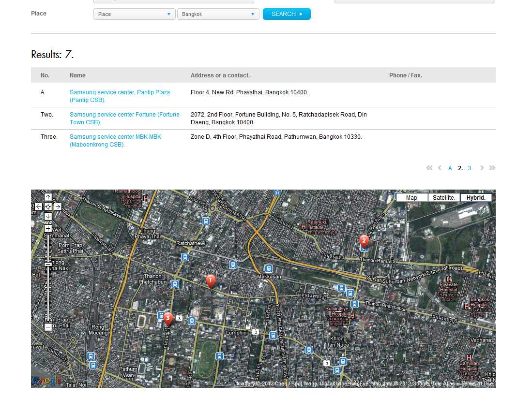532x398 pixels.
Task: Jump to last results page double arrow
Action: coord(492,168)
